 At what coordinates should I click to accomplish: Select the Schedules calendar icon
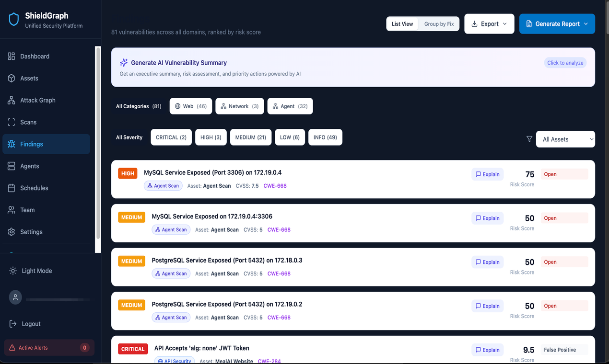click(x=11, y=188)
